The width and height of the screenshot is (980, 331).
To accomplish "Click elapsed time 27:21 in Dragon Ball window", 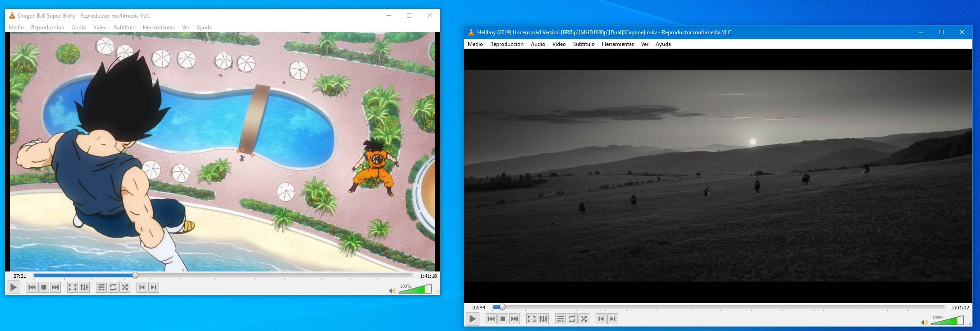I will [20, 276].
